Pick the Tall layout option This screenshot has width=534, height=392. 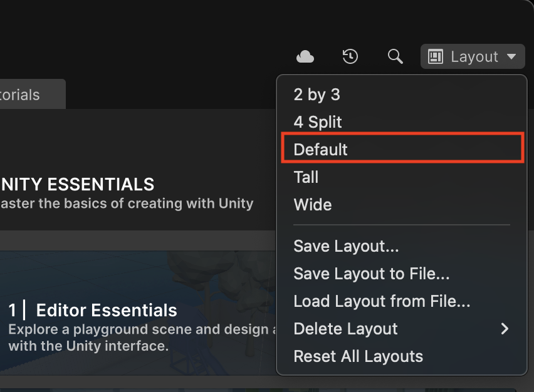306,177
